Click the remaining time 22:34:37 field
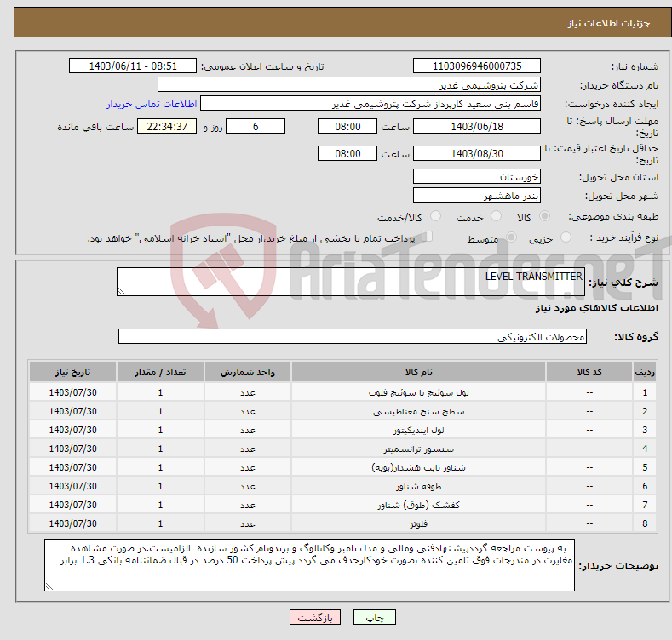The height and width of the screenshot is (640, 672). (167, 126)
